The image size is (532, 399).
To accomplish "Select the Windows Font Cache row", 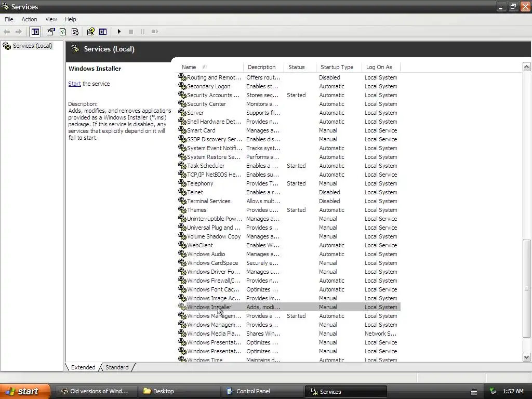I will (x=289, y=289).
